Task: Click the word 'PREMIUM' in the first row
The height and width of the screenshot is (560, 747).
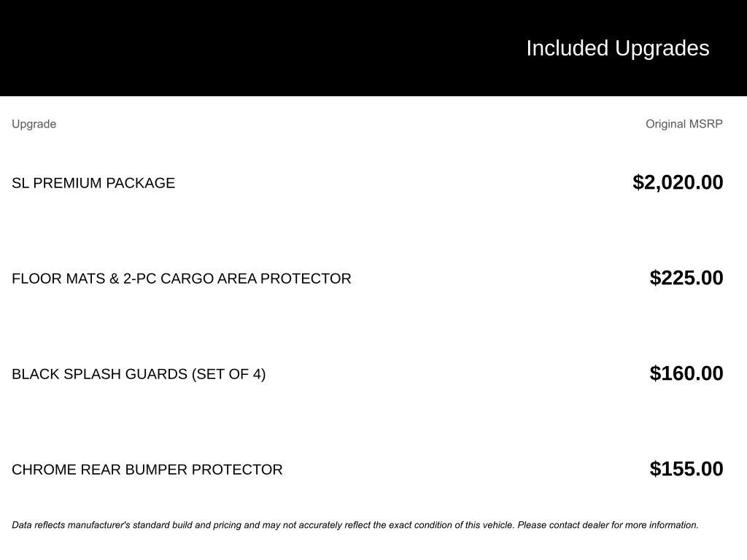Action: 66,183
